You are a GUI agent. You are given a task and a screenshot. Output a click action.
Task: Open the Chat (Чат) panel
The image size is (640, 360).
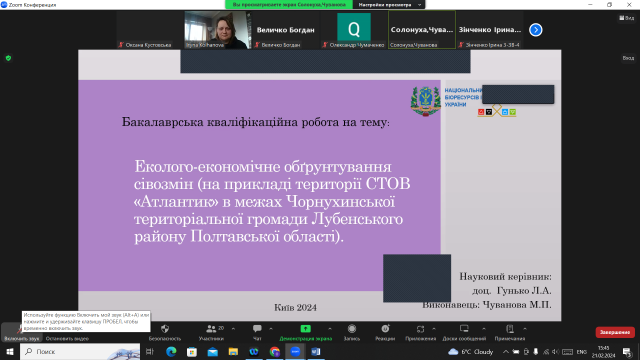tap(257, 332)
